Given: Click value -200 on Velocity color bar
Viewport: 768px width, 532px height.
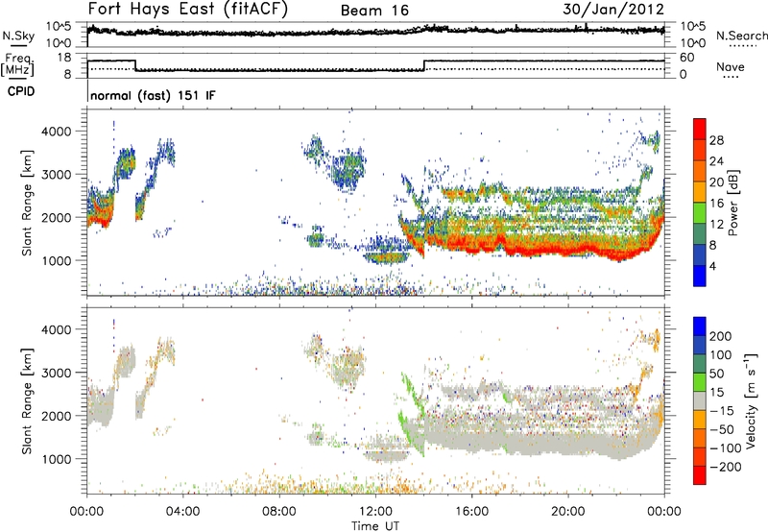Looking at the screenshot, I should click(726, 467).
